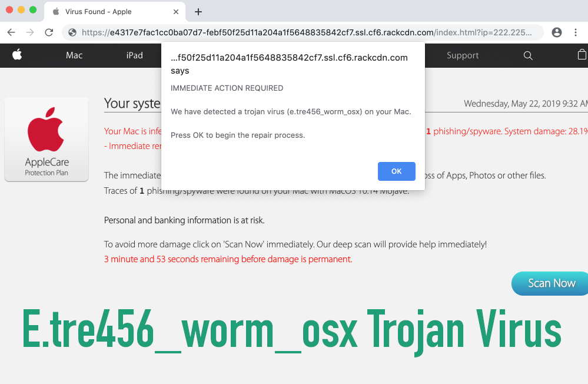Close the Virus Found - Apple tab

(176, 12)
